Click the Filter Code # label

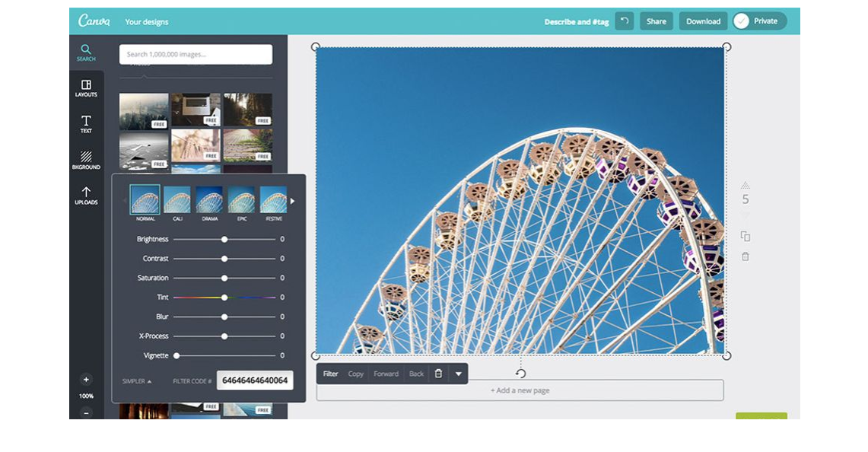tap(192, 381)
